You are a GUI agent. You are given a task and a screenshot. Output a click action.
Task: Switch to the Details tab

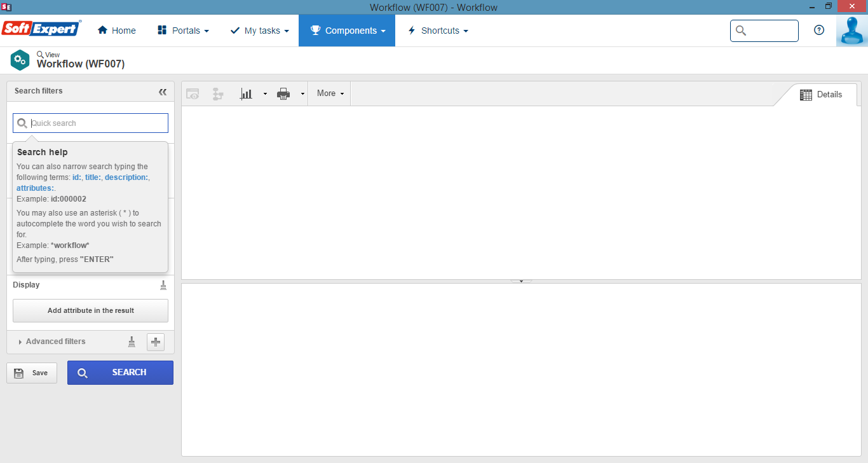tap(820, 95)
